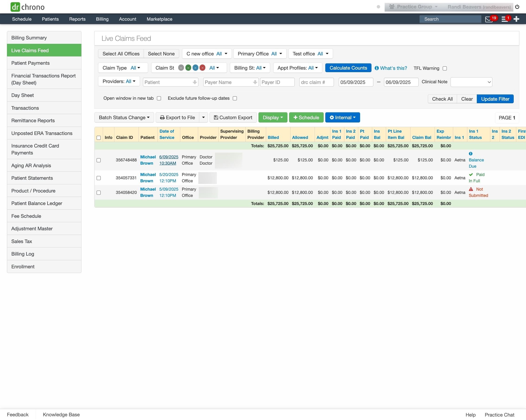Open the Display dropdown
The width and height of the screenshot is (526, 420).
click(x=273, y=118)
